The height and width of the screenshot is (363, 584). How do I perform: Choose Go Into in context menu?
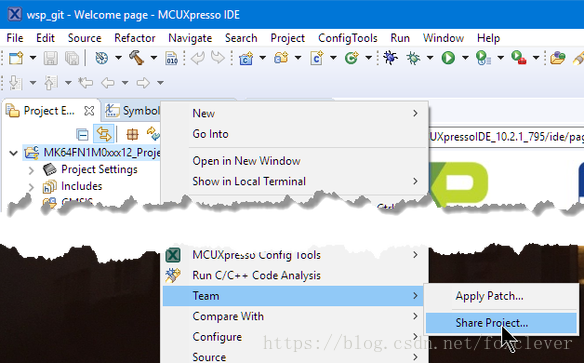coord(295,134)
